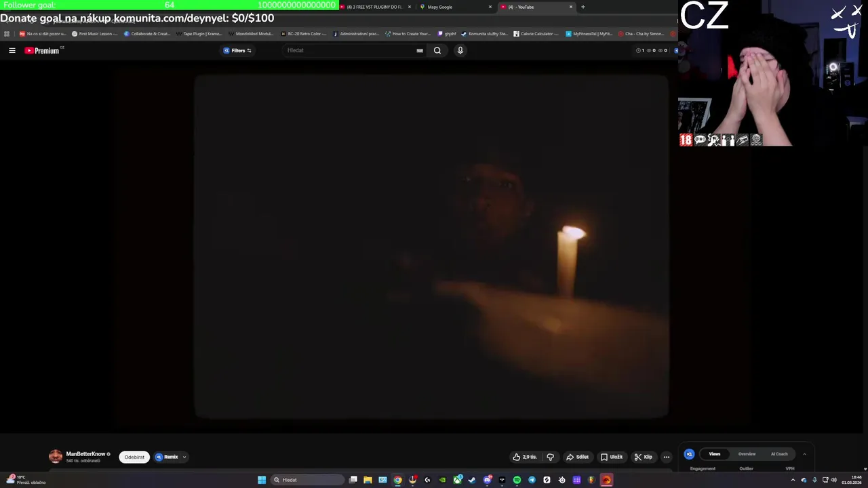Click the video player with candle scene
This screenshot has height=488, width=868.
click(431, 245)
